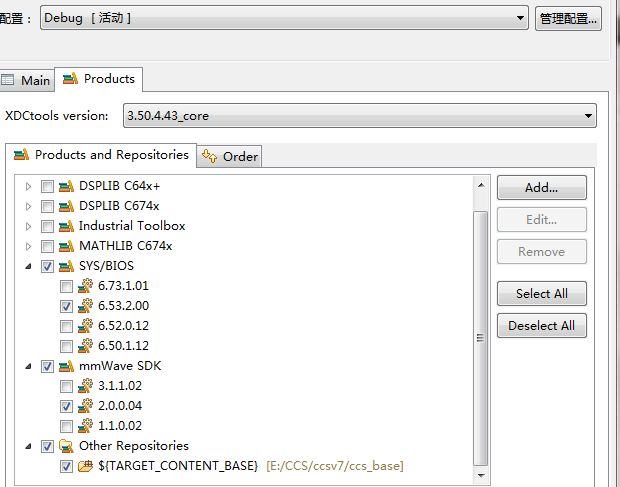The height and width of the screenshot is (487, 620).
Task: Switch to the Order tab
Action: click(229, 157)
